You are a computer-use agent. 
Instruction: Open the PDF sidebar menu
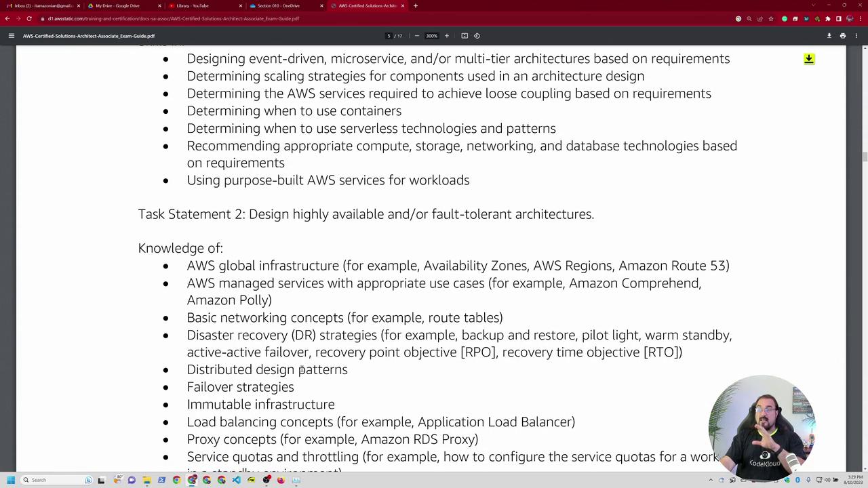coord(11,36)
